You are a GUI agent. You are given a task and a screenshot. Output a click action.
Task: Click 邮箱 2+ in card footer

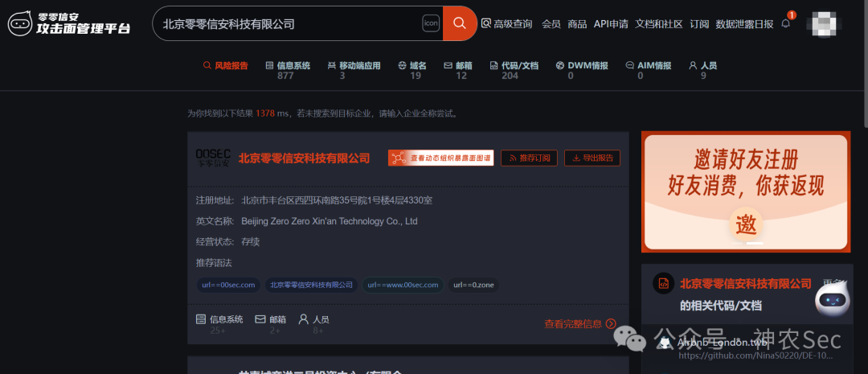tap(271, 324)
